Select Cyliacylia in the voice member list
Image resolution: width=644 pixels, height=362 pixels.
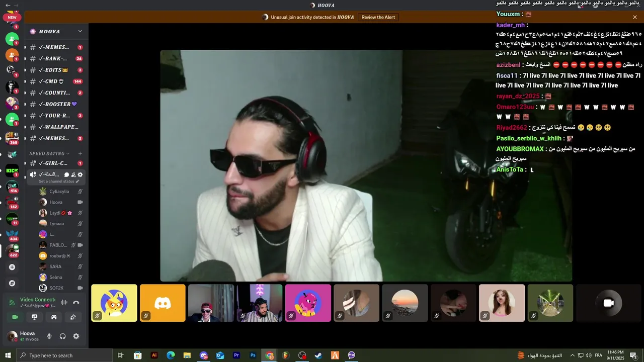[59, 192]
